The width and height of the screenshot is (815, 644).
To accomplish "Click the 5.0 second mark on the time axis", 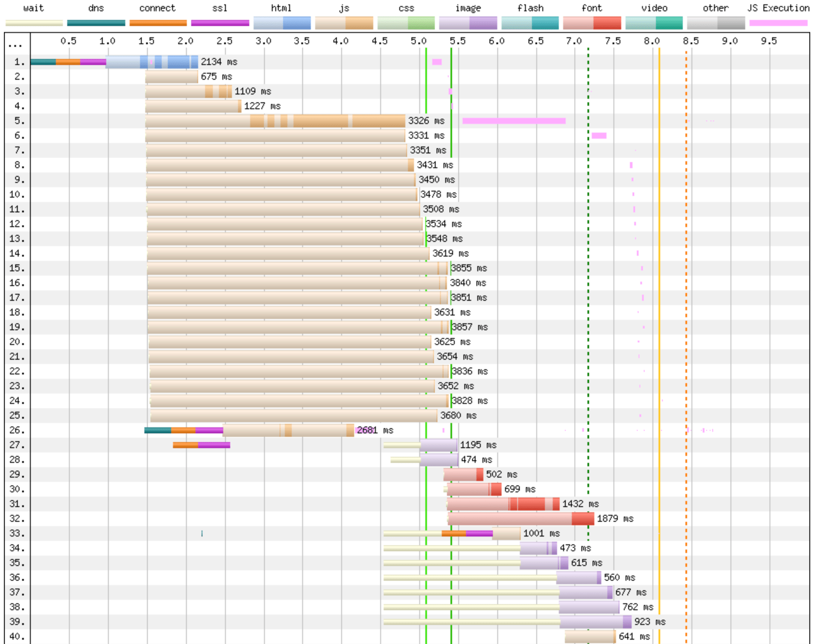I will [x=418, y=41].
